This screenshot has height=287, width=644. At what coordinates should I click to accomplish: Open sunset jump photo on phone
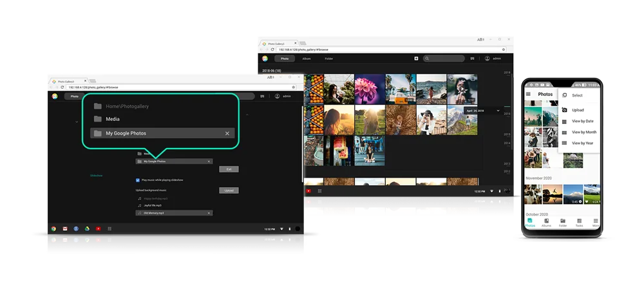pos(553,194)
